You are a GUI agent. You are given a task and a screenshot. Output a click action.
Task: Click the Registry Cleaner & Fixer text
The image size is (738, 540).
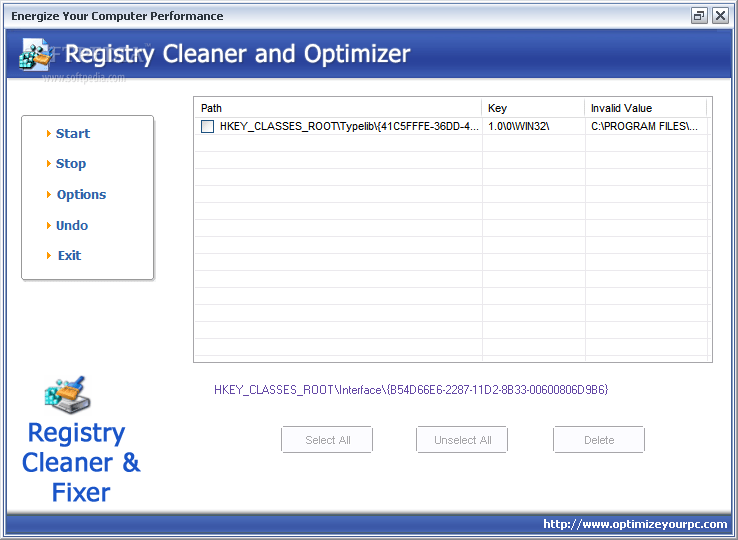click(81, 462)
